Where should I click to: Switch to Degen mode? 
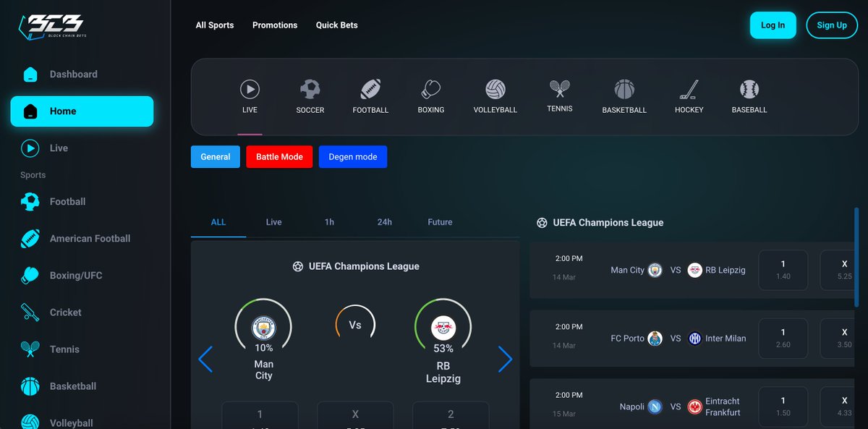[x=353, y=157]
